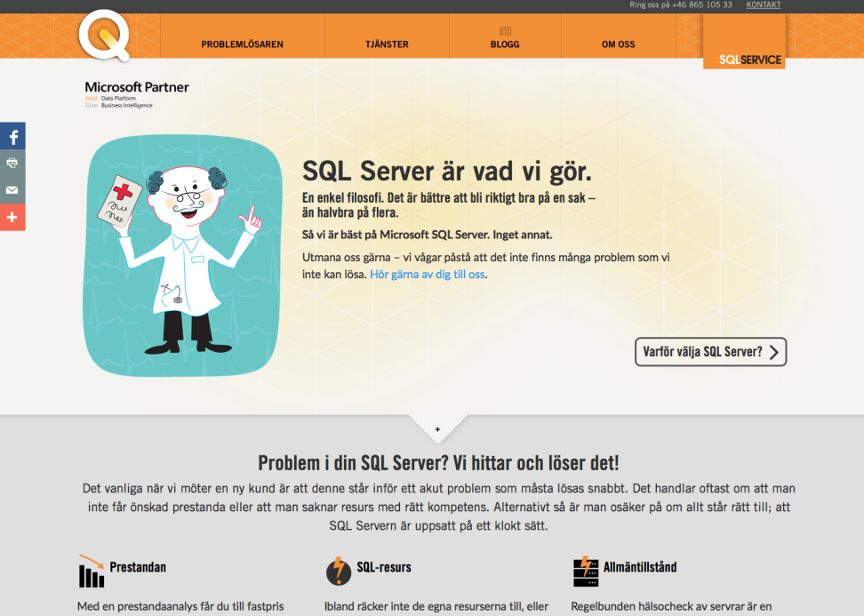Click 'Varför välja SQL Server?' button

tap(711, 351)
